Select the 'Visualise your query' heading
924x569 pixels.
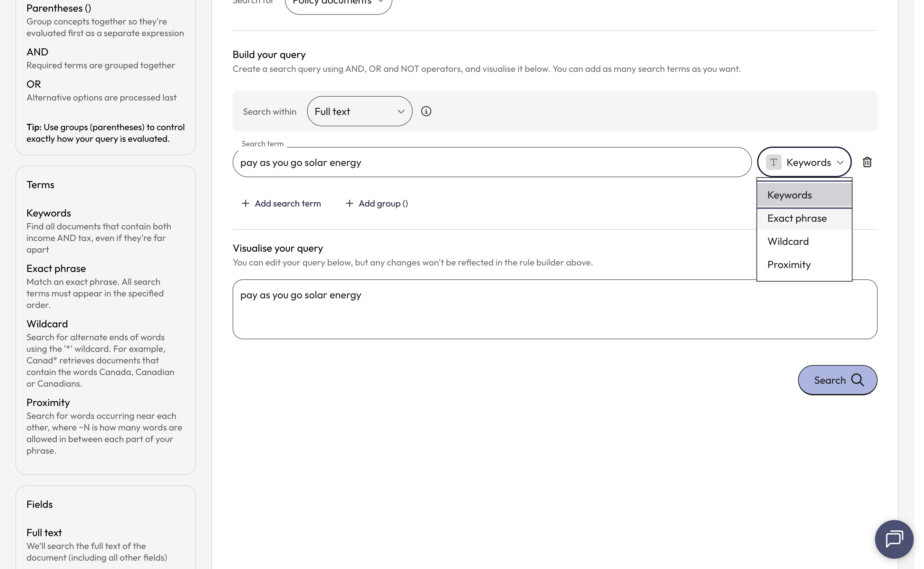point(278,248)
